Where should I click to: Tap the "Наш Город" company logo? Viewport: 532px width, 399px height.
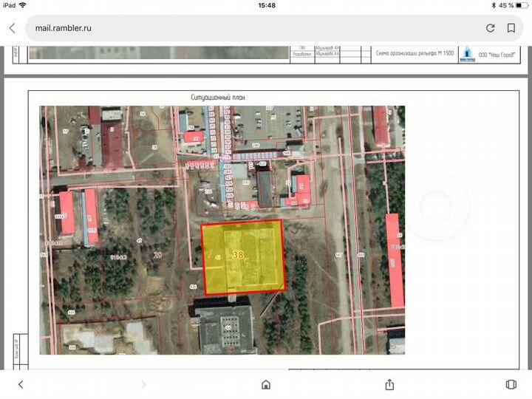click(467, 54)
